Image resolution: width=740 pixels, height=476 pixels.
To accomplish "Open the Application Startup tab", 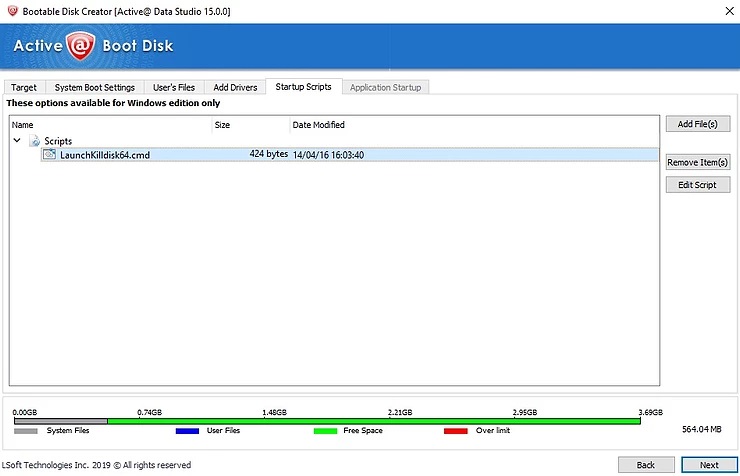I will [x=385, y=88].
